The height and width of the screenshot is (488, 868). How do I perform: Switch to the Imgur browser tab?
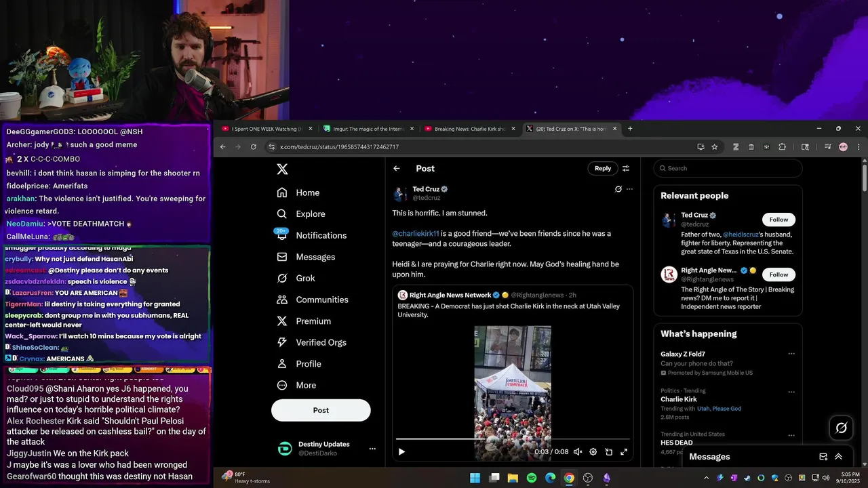coord(367,129)
